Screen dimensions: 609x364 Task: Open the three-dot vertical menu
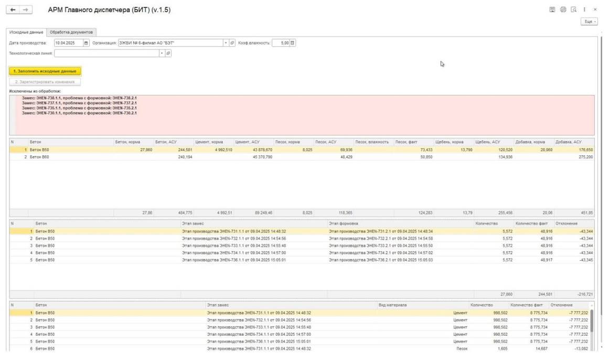tap(584, 9)
